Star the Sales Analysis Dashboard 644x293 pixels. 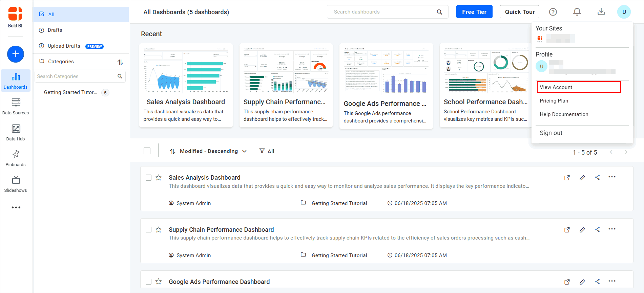(159, 178)
